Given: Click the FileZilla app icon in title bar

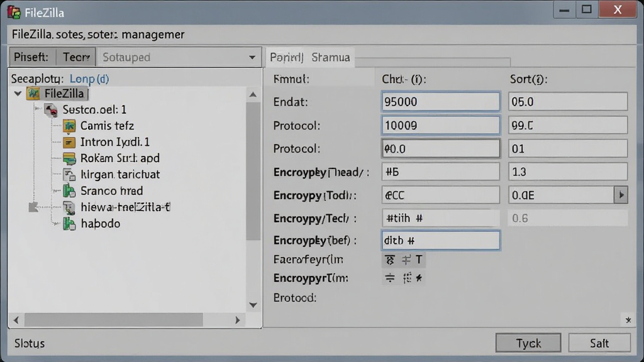Looking at the screenshot, I should [14, 13].
